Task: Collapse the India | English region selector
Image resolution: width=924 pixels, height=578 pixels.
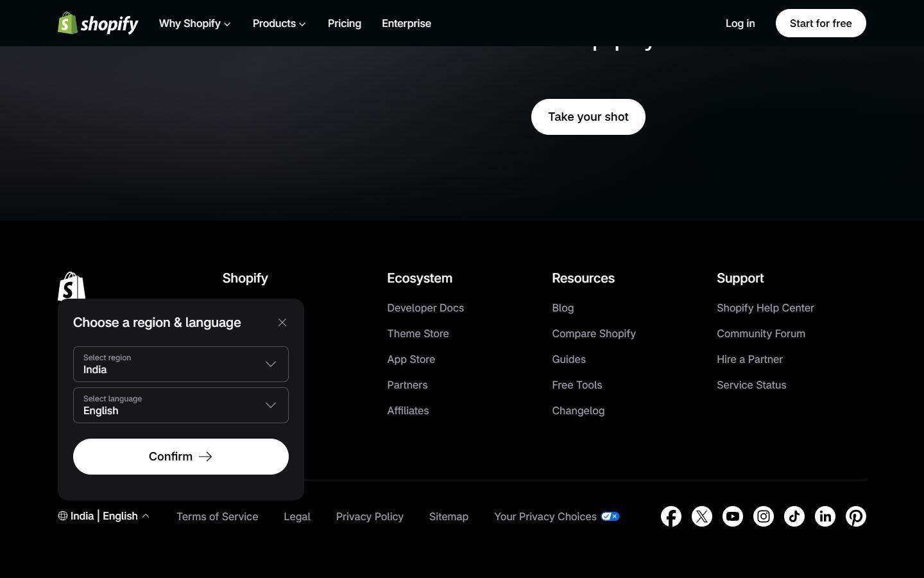Action: click(x=104, y=516)
